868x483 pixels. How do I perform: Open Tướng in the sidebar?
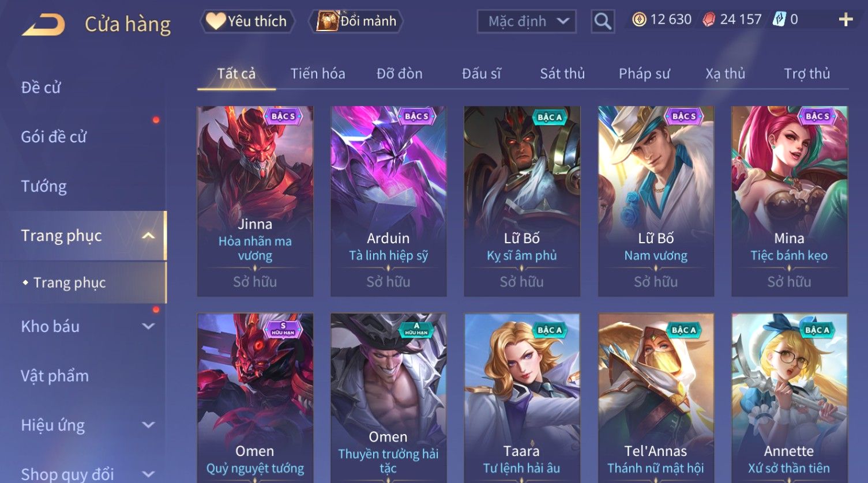click(44, 187)
